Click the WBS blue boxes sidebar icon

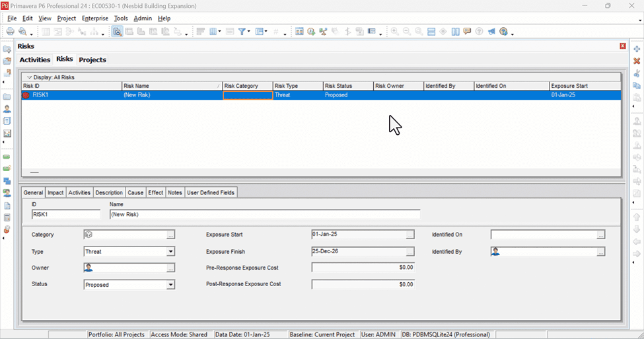point(7,181)
